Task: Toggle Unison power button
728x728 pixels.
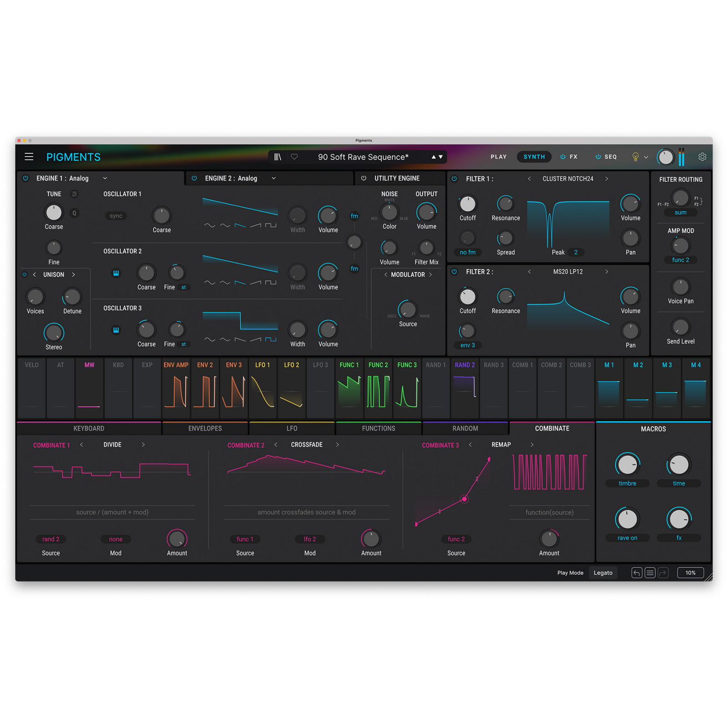Action: 25,274
